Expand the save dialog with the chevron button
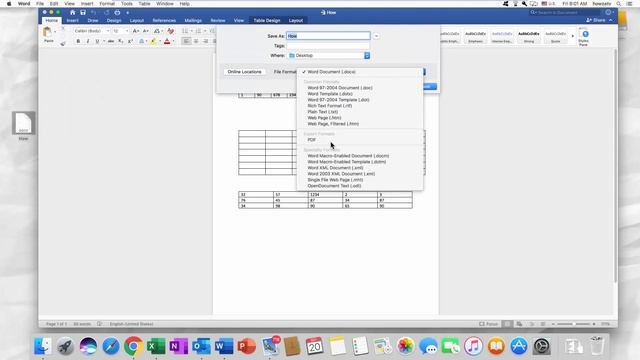This screenshot has width=640, height=360. point(376,36)
